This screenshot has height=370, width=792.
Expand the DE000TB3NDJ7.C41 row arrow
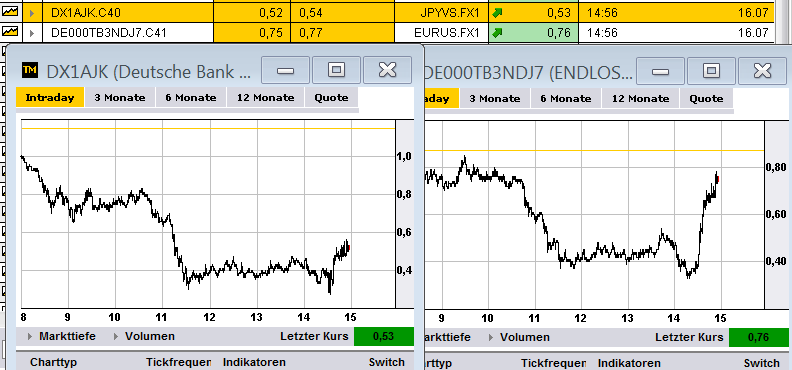[32, 33]
